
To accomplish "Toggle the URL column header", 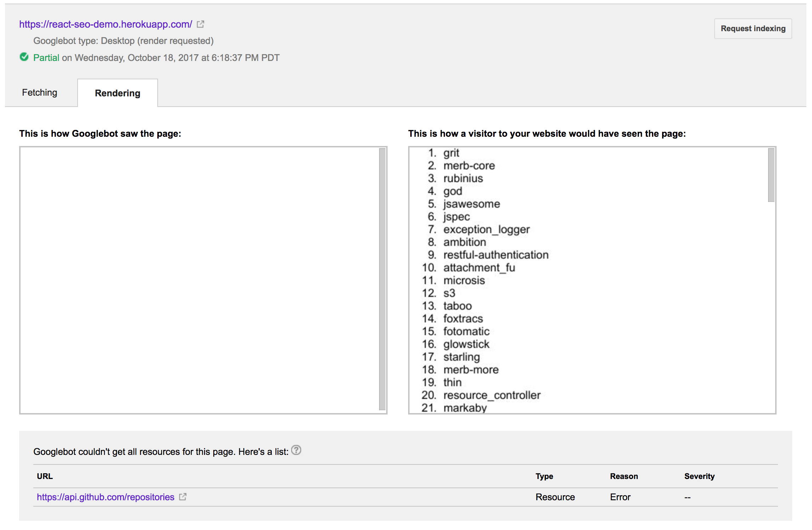I will click(45, 476).
